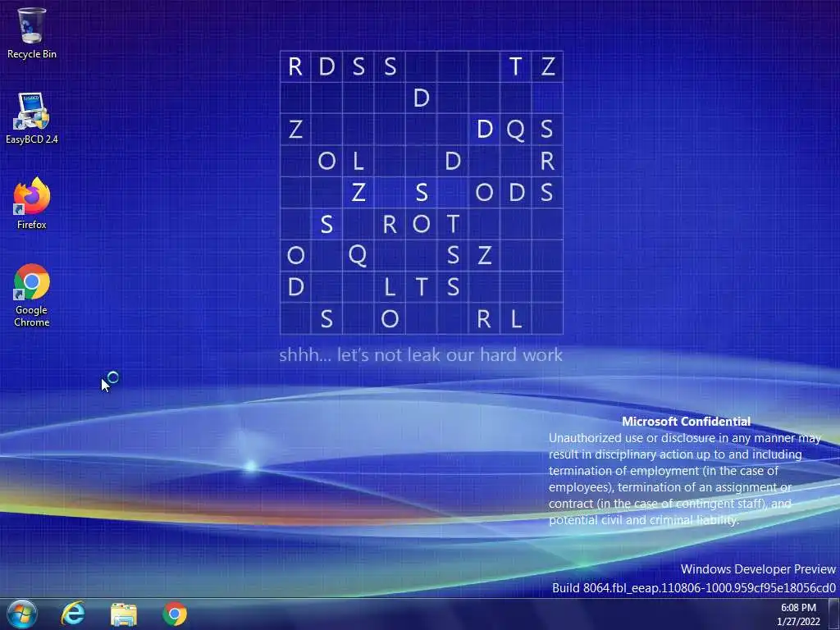Select the Firefox desktop shortcut

pos(32,203)
